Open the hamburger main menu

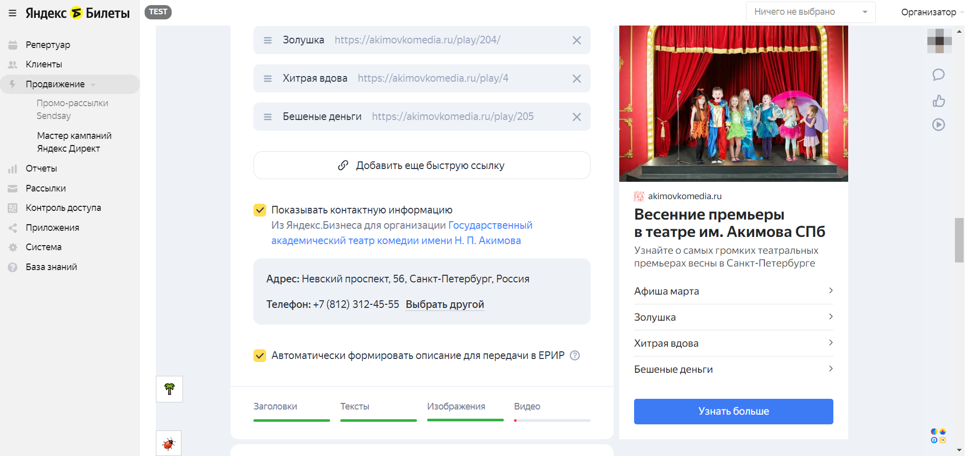13,13
